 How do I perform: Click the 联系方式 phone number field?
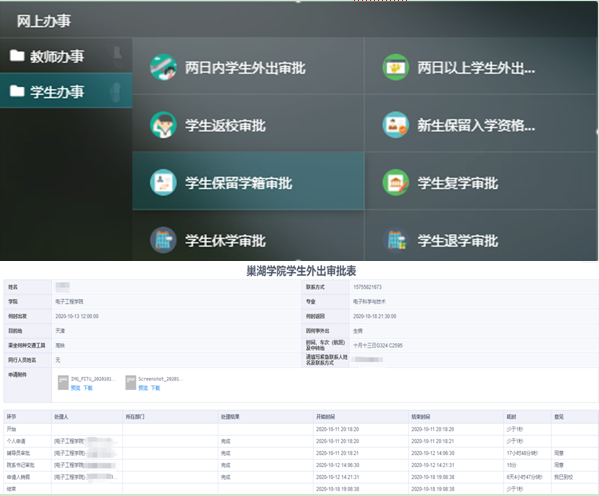point(474,287)
